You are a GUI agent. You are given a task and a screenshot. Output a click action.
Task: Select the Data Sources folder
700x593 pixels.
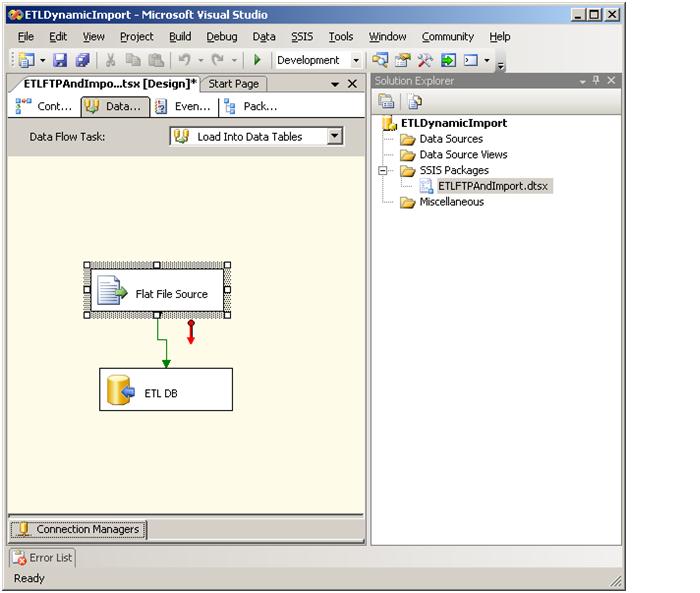click(x=451, y=139)
